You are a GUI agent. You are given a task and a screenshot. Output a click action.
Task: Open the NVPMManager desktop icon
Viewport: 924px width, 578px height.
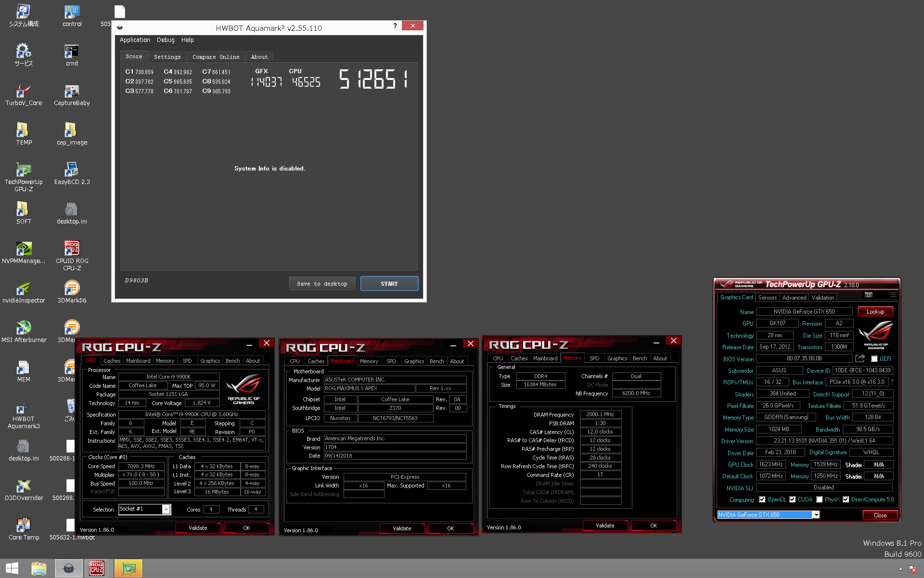pos(24,252)
